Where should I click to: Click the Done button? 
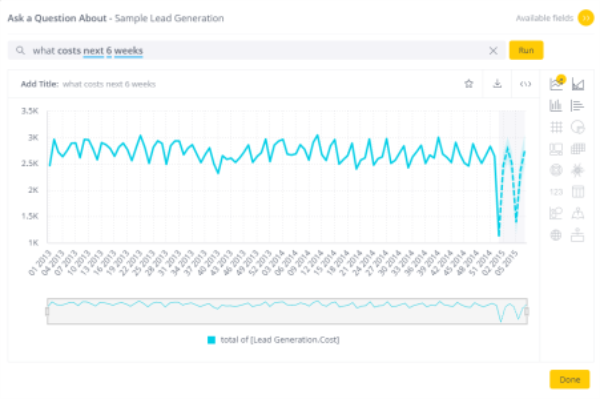coord(569,379)
